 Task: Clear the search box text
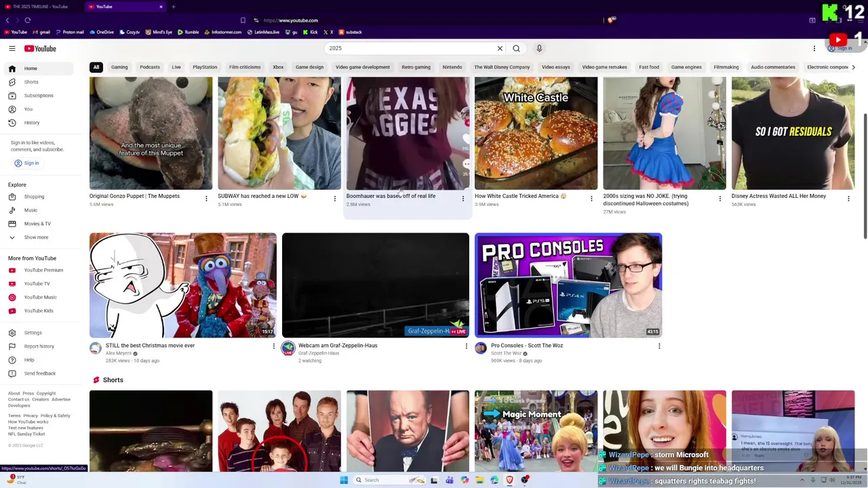click(x=500, y=48)
